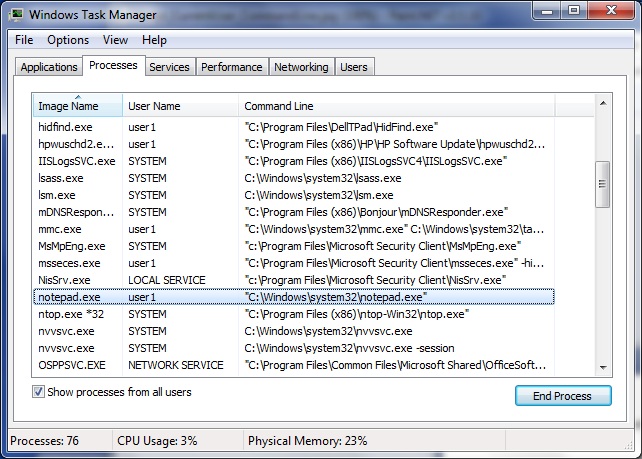Viewport: 642px width, 459px height.
Task: Click Processes: 76 in status bar
Action: tap(44, 441)
